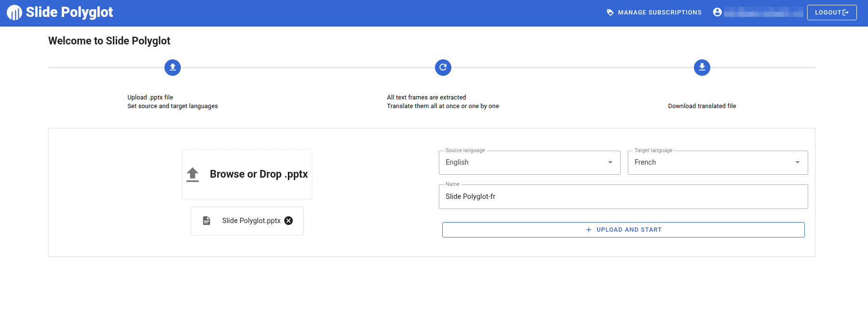Viewport: 868px width, 322px height.
Task: Expand Source language via English arrow
Action: tap(610, 163)
